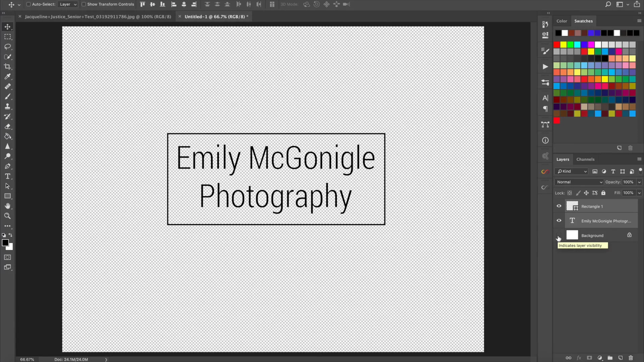The height and width of the screenshot is (362, 644).
Task: Select the Rectangle 1 layer thumbnail
Action: click(572, 206)
